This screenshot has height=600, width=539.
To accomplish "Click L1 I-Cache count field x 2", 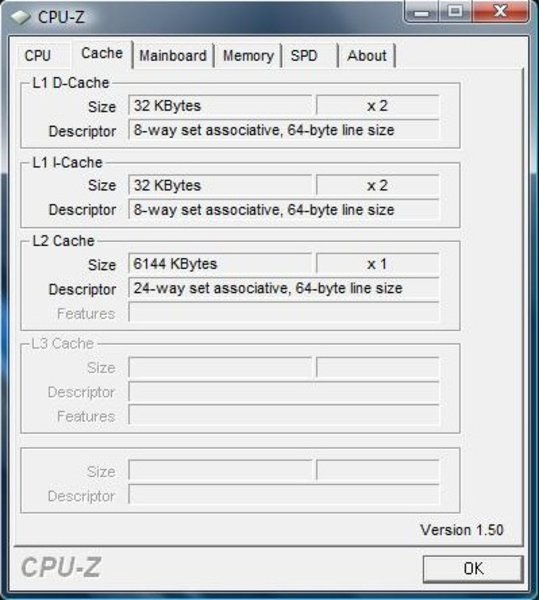I will coord(378,185).
